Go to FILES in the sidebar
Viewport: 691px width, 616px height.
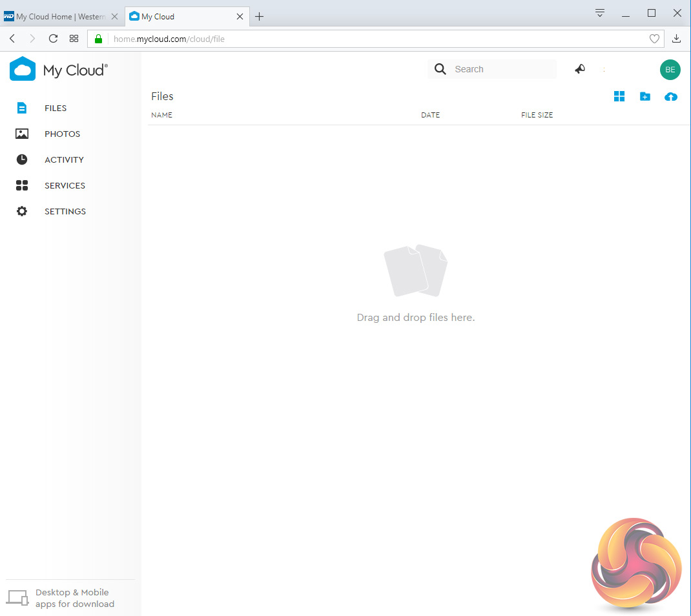tap(56, 108)
